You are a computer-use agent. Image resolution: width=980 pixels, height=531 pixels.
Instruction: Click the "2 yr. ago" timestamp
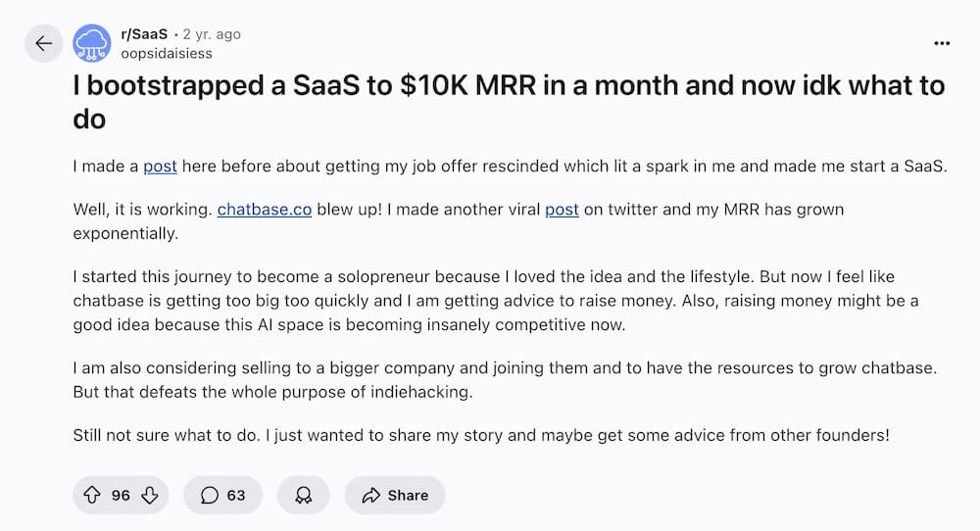[211, 34]
